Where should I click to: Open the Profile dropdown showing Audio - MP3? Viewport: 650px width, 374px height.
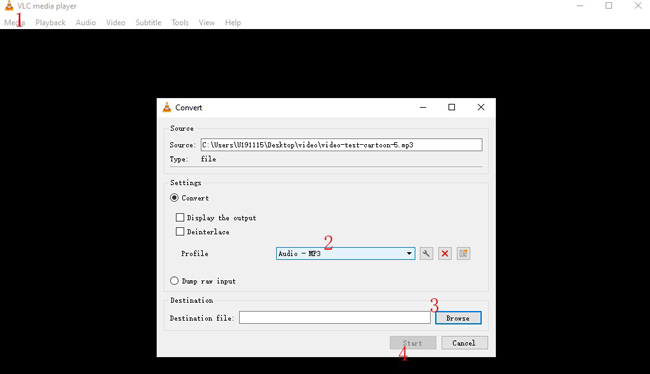tap(345, 253)
